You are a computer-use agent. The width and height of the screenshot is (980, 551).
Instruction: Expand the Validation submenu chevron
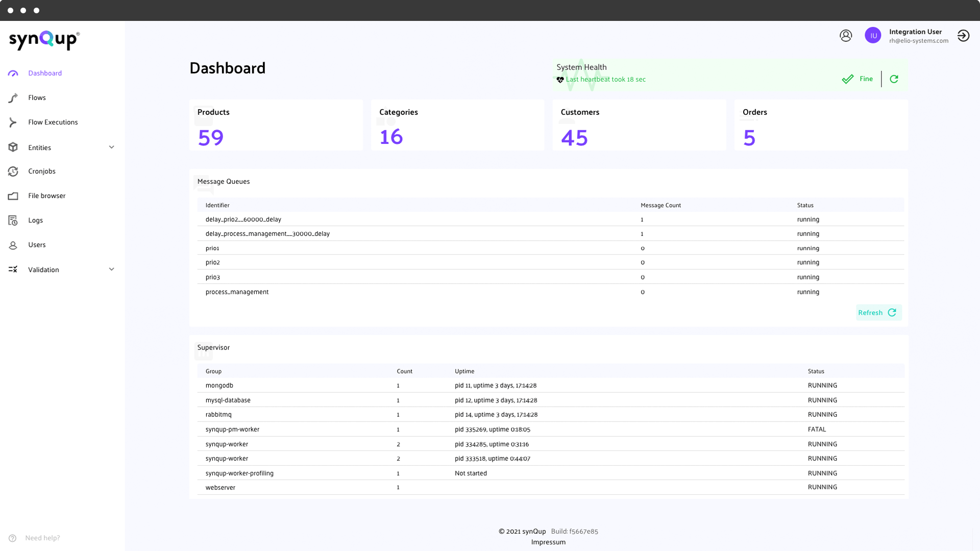coord(111,269)
